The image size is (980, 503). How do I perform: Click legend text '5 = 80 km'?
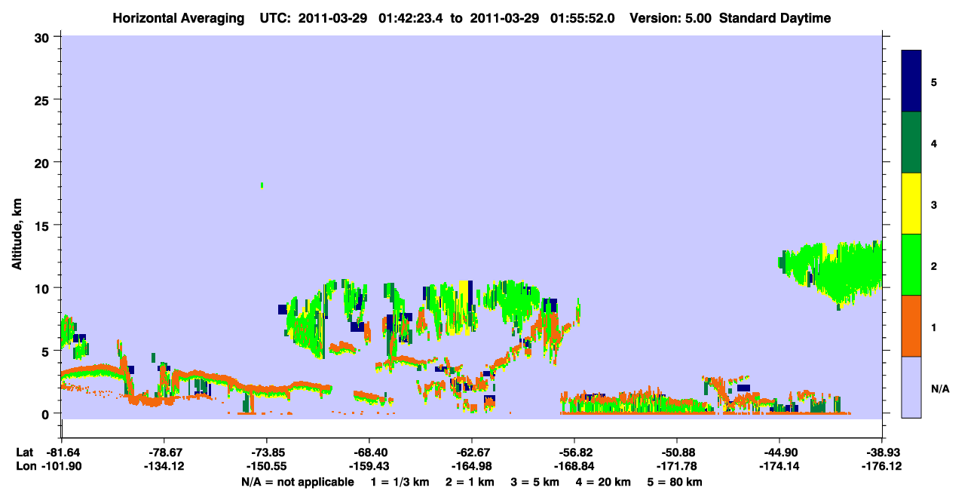(676, 482)
